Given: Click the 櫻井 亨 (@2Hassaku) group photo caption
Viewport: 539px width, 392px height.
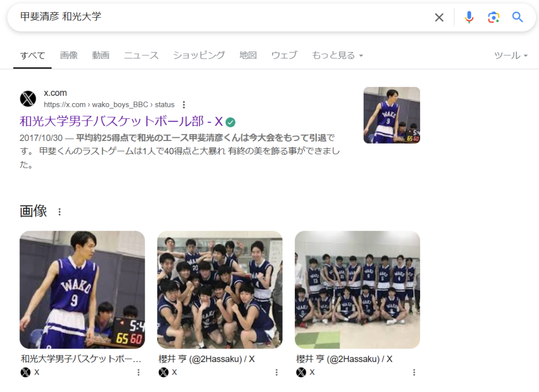Looking at the screenshot, I should (x=206, y=359).
